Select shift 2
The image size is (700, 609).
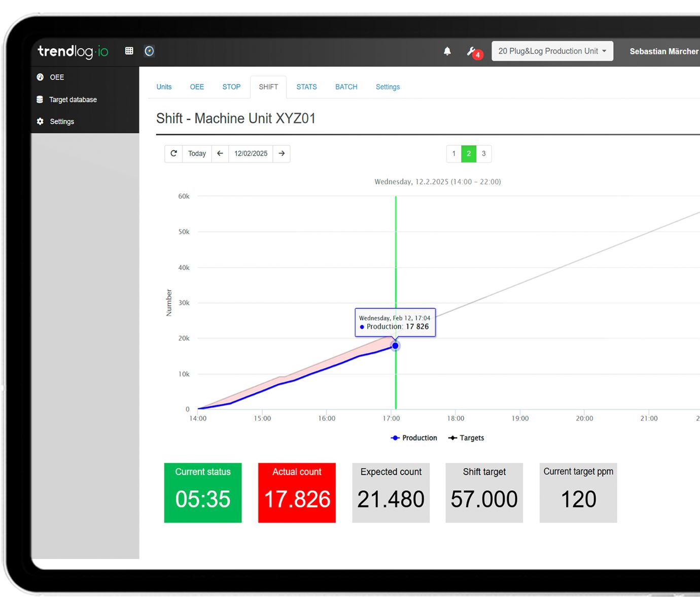pyautogui.click(x=469, y=153)
